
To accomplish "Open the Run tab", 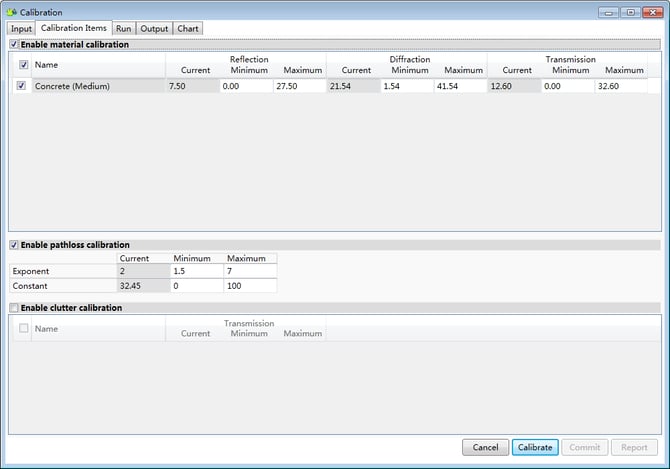I will (x=123, y=29).
